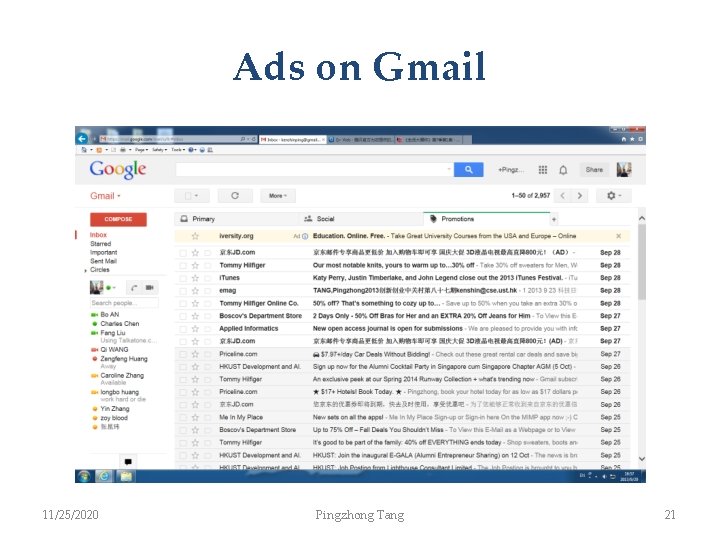Screen dimensions: 720x540
Task: Star the Applied Informatics email
Action: pyautogui.click(x=195, y=329)
